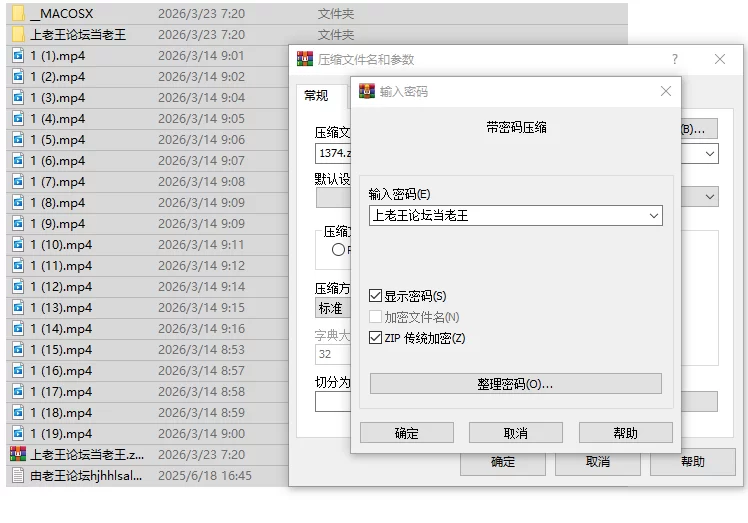
Task: Click date 2026/3/14 9:16
Action: tap(201, 328)
